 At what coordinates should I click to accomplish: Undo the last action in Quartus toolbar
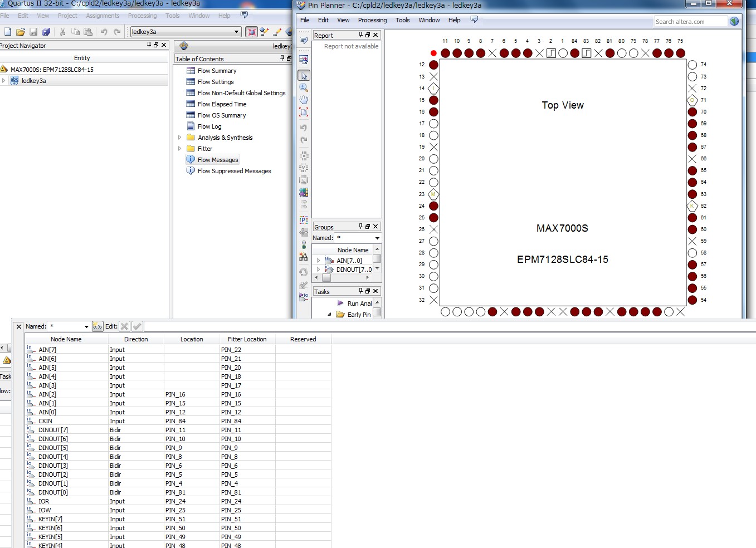point(104,32)
